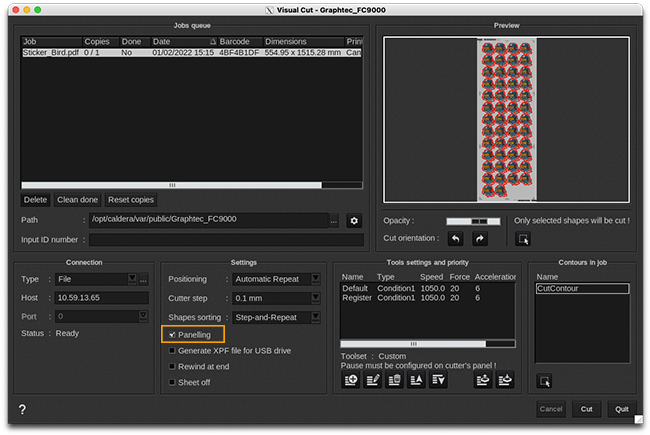Enable the Rewind at end option

tap(173, 366)
